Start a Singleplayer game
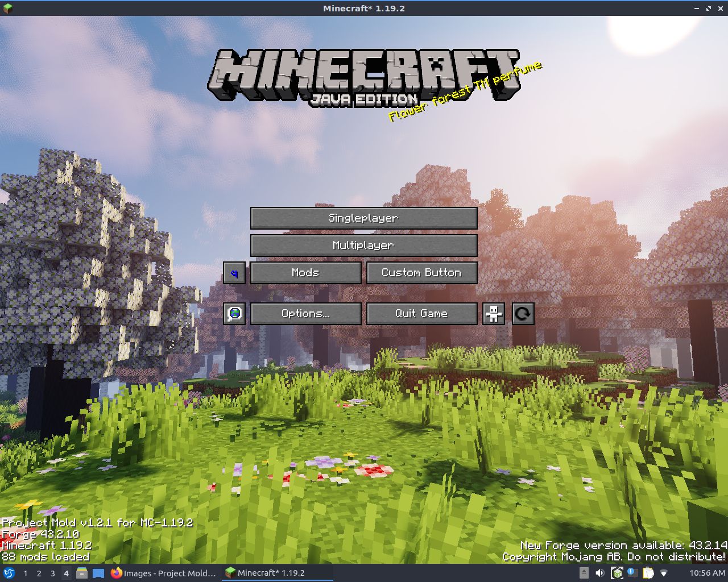Viewport: 728px width, 582px height. pyautogui.click(x=363, y=218)
